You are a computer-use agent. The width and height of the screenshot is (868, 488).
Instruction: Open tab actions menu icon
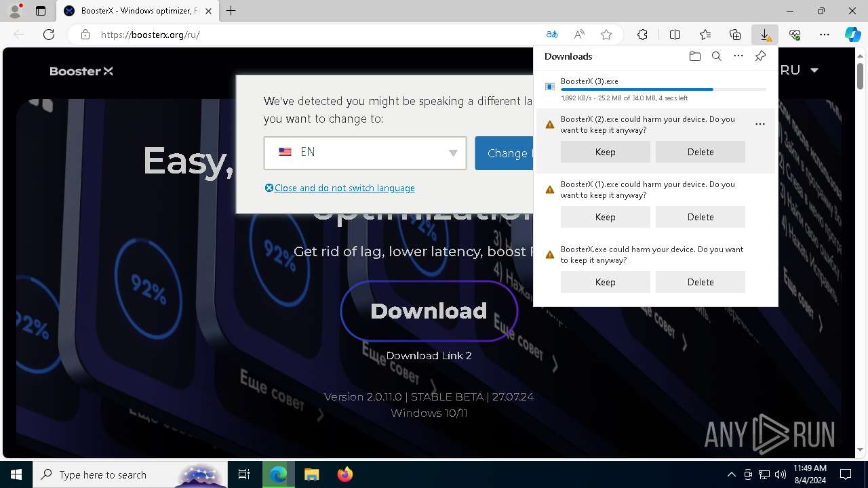(41, 11)
